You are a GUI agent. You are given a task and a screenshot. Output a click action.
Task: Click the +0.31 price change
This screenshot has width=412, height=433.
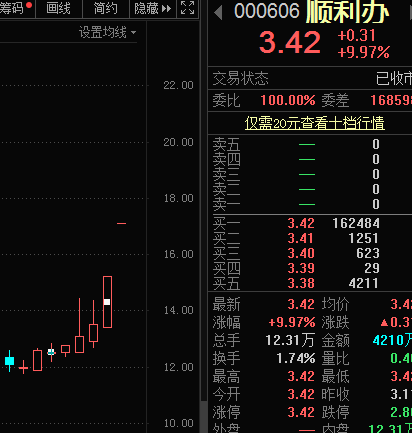pos(357,35)
